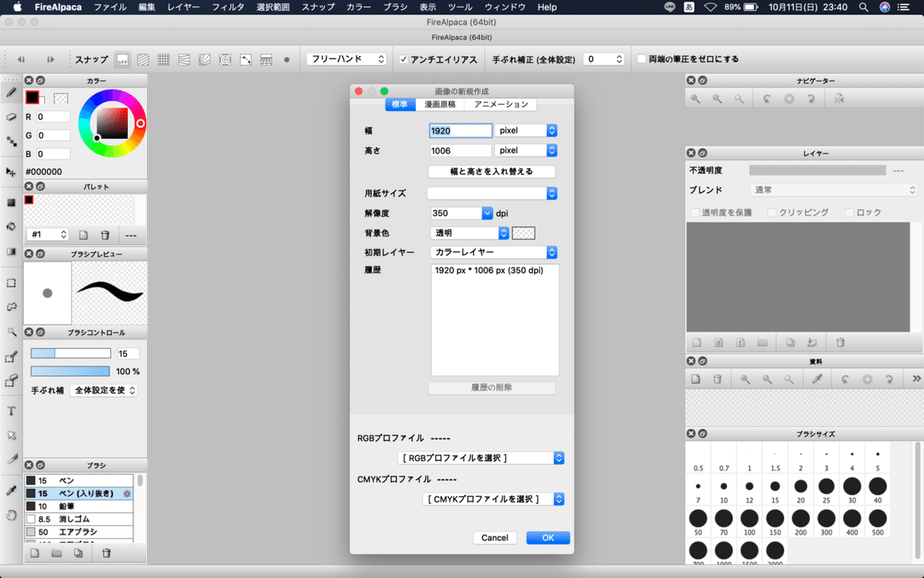Select the Hand tool
Screen dimensions: 924x578
[12, 515]
